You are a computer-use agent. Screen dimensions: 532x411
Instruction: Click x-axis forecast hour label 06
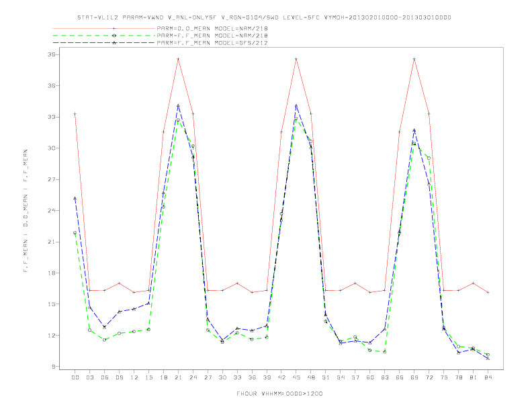click(105, 377)
